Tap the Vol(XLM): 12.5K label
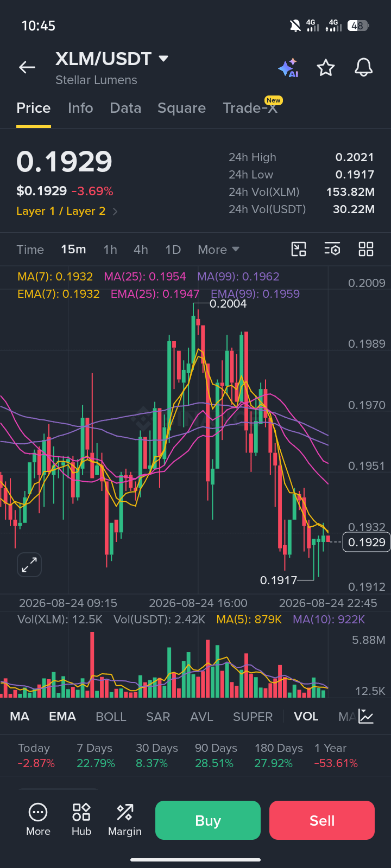The width and height of the screenshot is (391, 868). coord(60,620)
